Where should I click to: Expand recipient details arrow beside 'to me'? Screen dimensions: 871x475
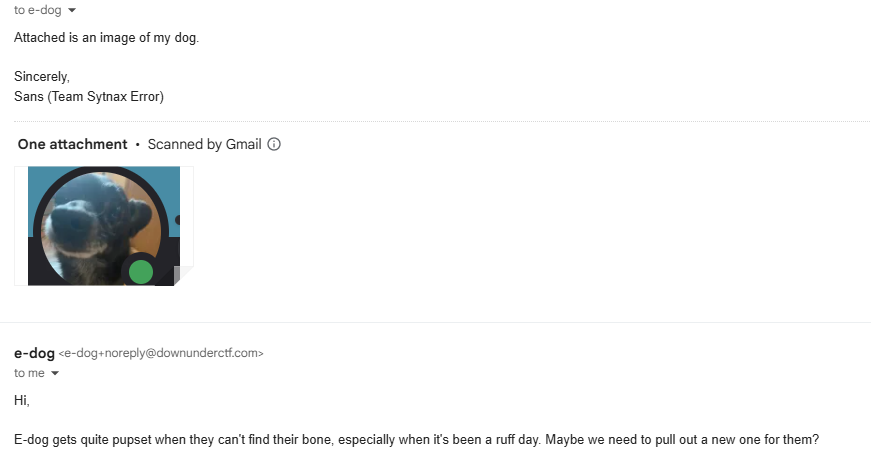tap(55, 373)
